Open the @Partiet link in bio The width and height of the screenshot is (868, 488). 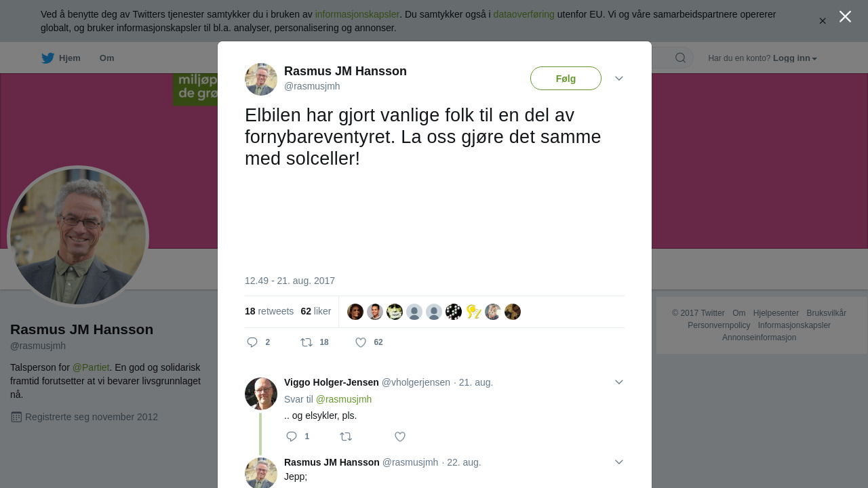click(91, 367)
